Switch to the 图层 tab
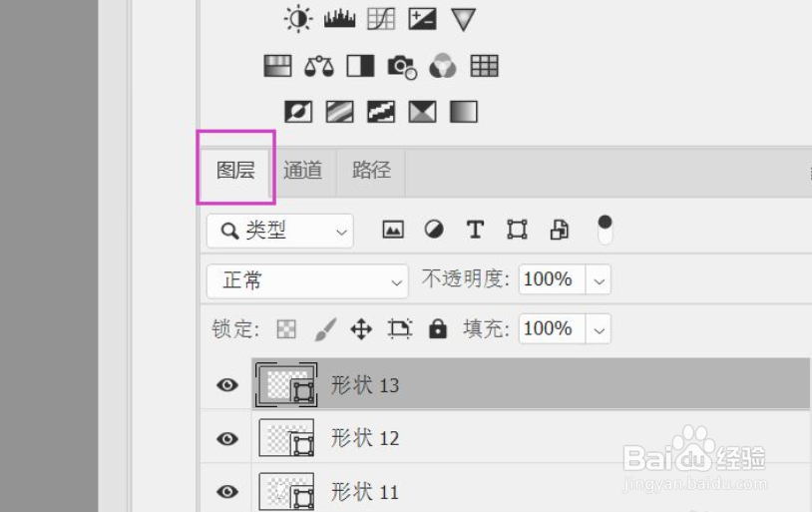The width and height of the screenshot is (812, 512). pyautogui.click(x=235, y=171)
